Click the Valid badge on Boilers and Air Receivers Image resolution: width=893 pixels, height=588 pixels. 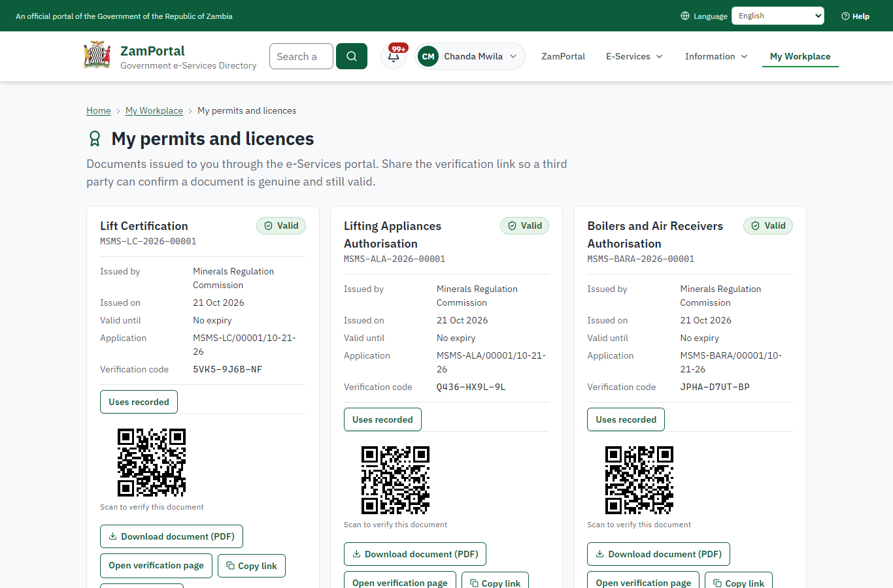pos(768,226)
